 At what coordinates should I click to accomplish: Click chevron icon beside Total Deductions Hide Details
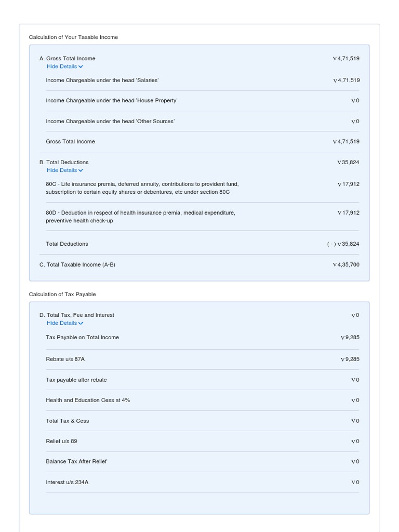(81, 170)
